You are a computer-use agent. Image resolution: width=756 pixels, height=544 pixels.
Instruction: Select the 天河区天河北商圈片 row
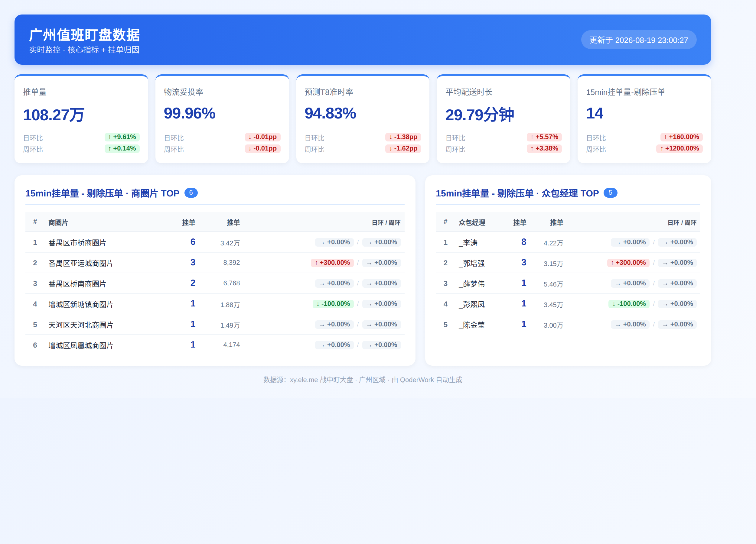(x=215, y=325)
